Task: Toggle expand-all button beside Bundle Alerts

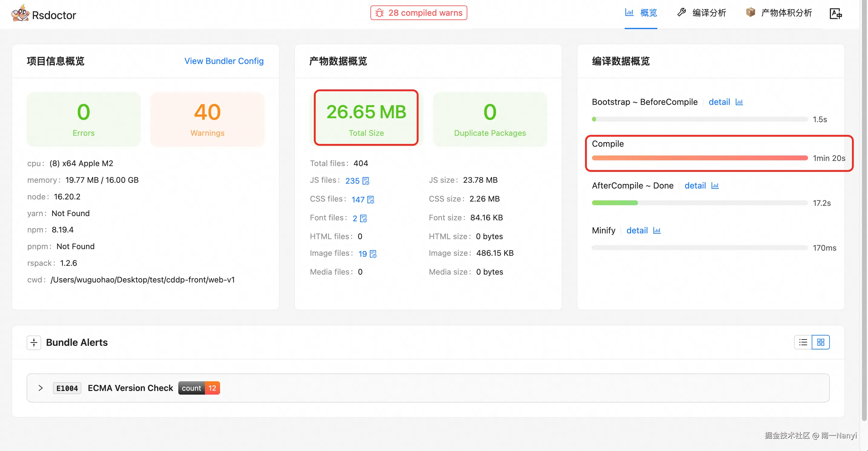Action: pyautogui.click(x=34, y=343)
